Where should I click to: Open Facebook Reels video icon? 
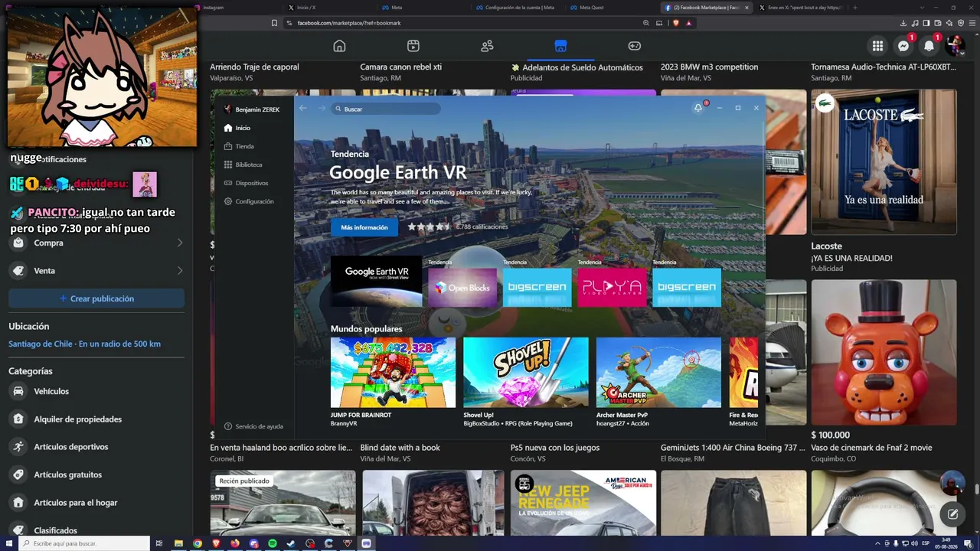click(x=413, y=46)
